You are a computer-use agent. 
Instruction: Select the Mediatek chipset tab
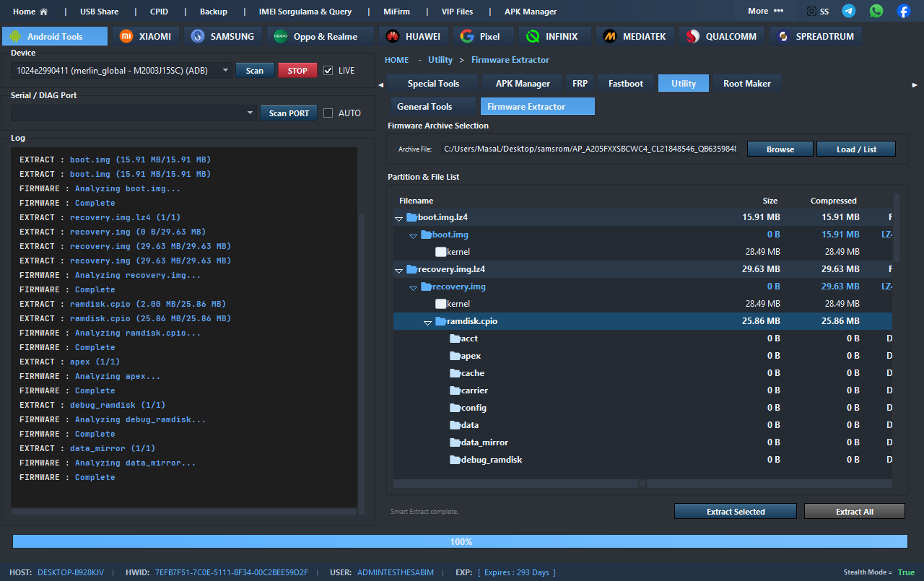(x=635, y=36)
